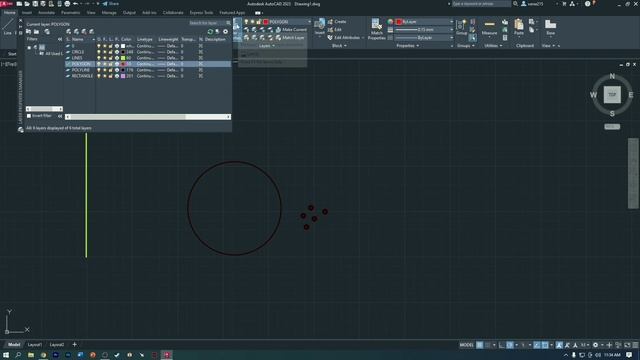Open lineweight 0.15 mm dropdown
640x360 pixels.
424,29
